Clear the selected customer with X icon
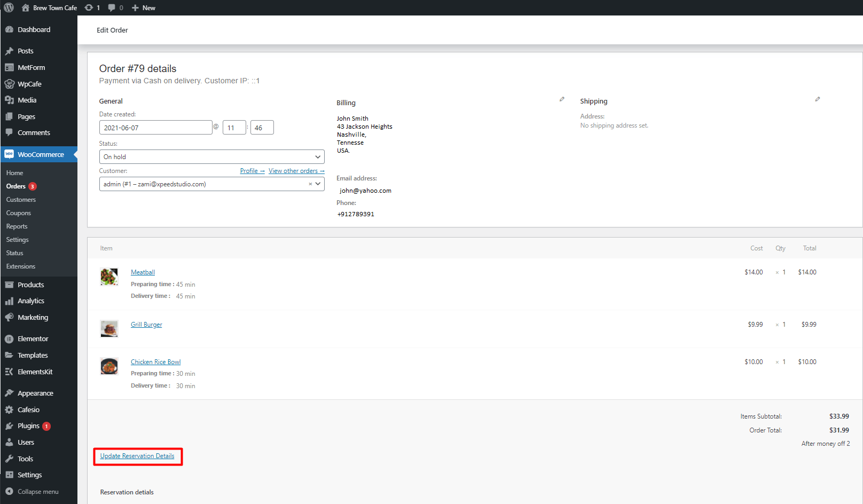Screen dimensions: 863x504 (x=310, y=184)
